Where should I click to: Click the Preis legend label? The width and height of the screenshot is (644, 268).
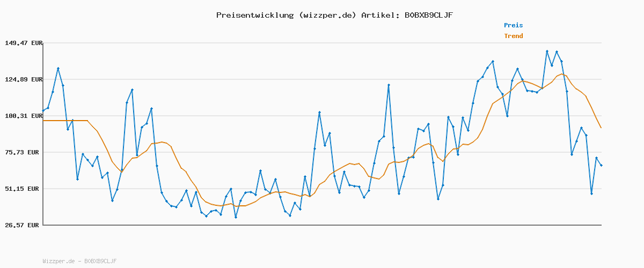coord(513,25)
